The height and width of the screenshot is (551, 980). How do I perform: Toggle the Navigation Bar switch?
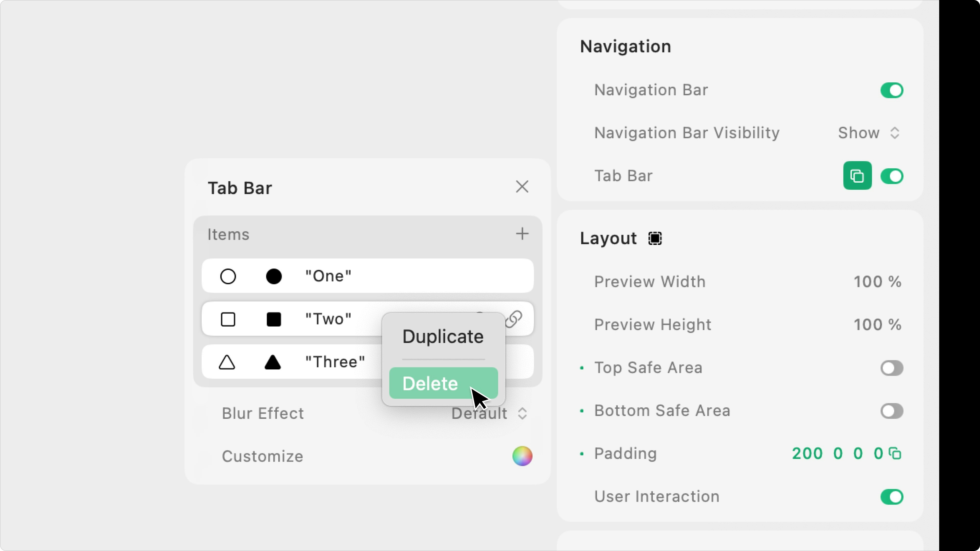click(891, 90)
